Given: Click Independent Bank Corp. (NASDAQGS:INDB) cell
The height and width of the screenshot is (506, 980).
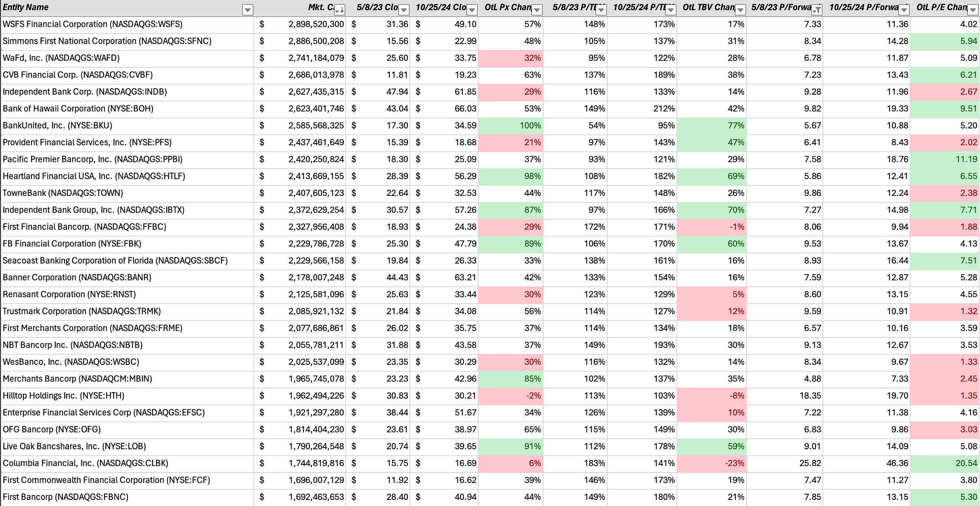Looking at the screenshot, I should coord(127,92).
